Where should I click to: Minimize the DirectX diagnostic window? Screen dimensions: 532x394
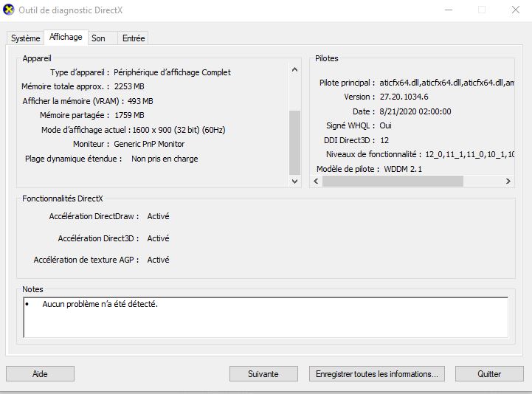click(x=449, y=10)
